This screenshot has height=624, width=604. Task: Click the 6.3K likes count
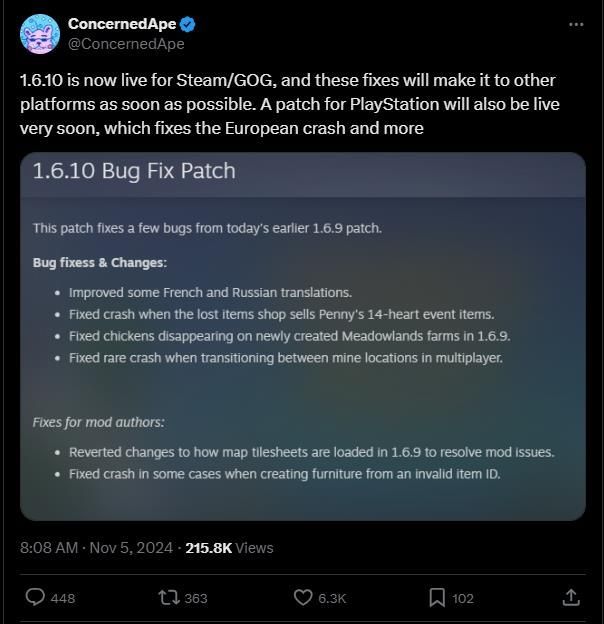[x=332, y=598]
